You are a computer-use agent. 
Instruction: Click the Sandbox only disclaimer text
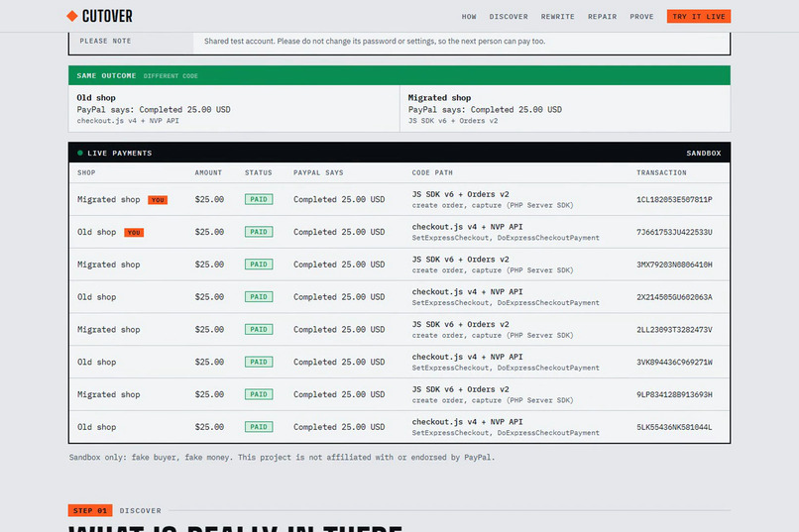pyautogui.click(x=282, y=457)
